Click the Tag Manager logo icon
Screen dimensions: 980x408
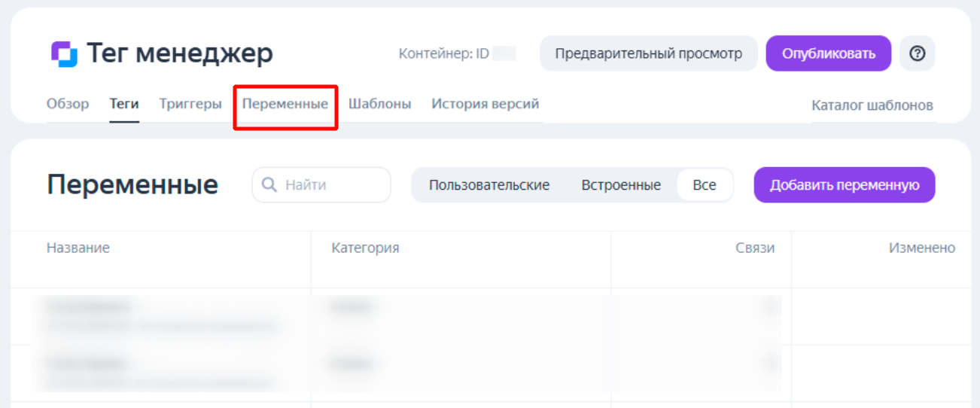point(64,54)
